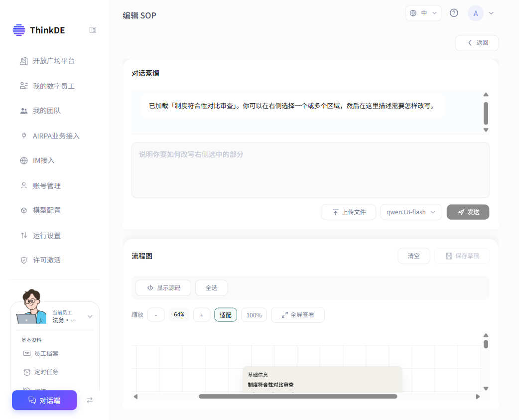
Task: Click the 开放广场平台 building icon
Action: pos(24,61)
